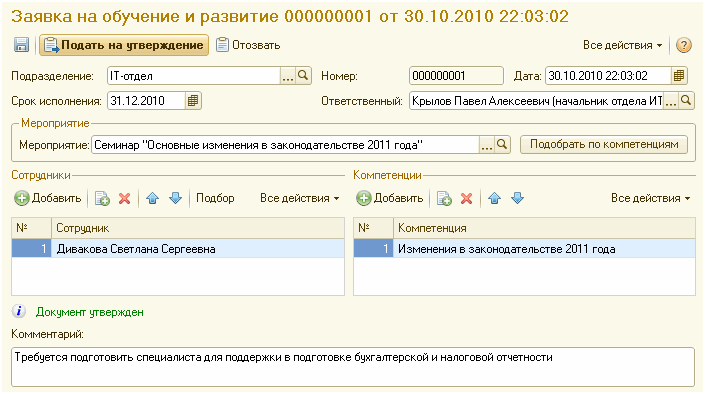
Task: Click the Ответственный field with Крылов
Action: [536, 100]
